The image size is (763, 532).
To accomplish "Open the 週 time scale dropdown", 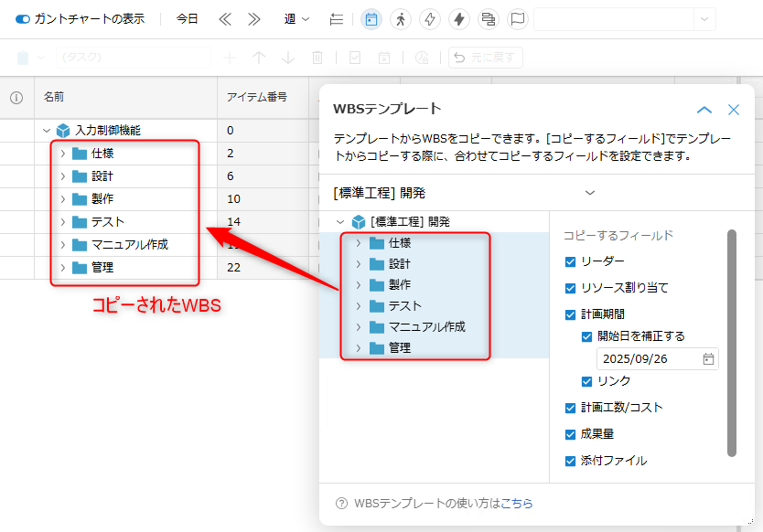I will (296, 19).
